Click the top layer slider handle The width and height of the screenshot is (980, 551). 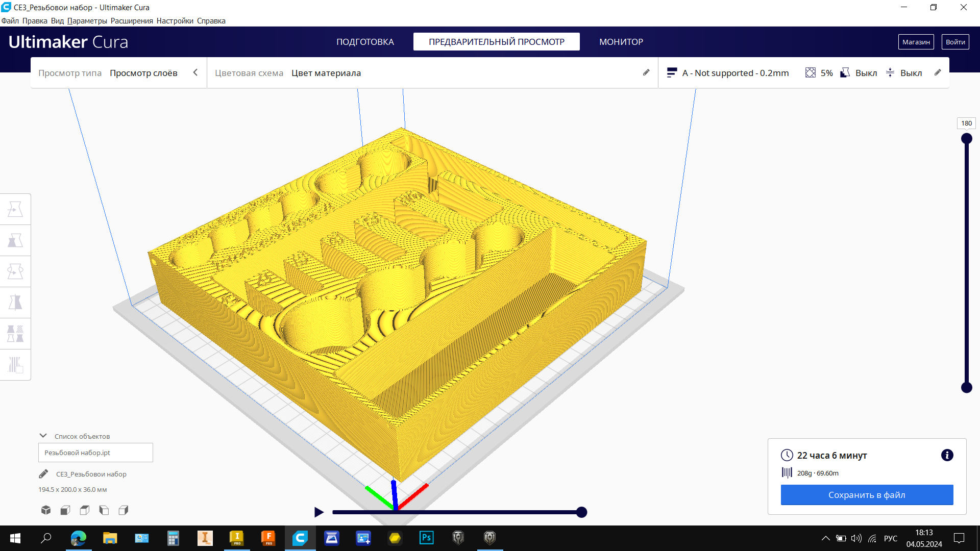pyautogui.click(x=966, y=139)
